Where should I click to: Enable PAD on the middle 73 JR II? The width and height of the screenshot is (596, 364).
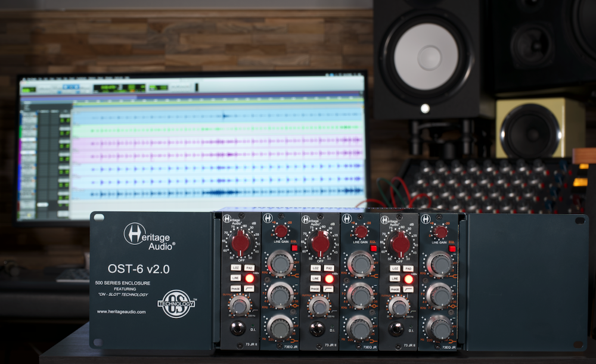click(329, 268)
